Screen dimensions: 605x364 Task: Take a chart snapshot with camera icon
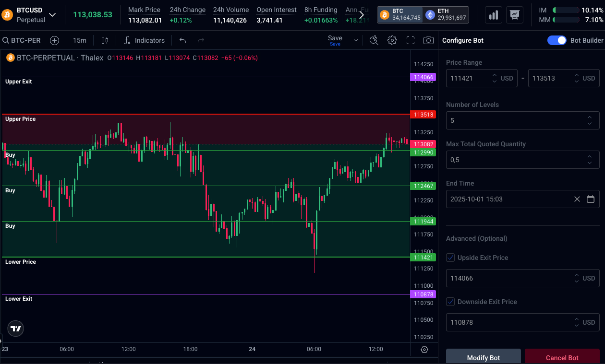click(x=428, y=40)
